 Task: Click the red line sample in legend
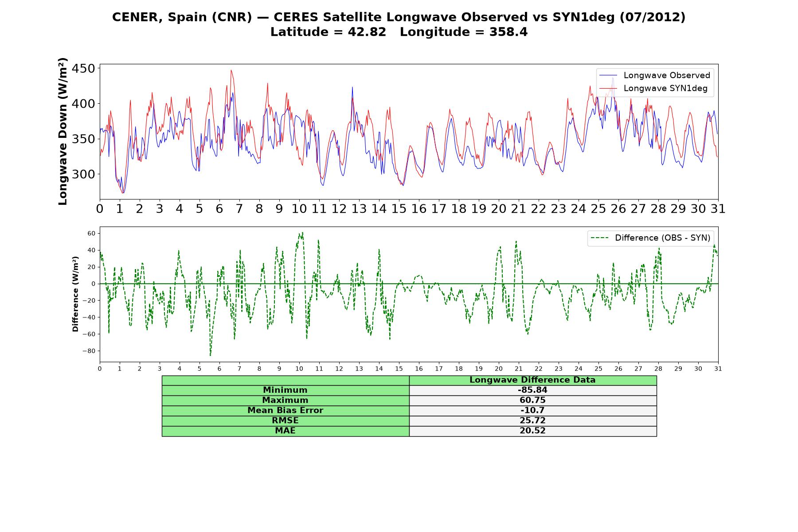(x=608, y=88)
